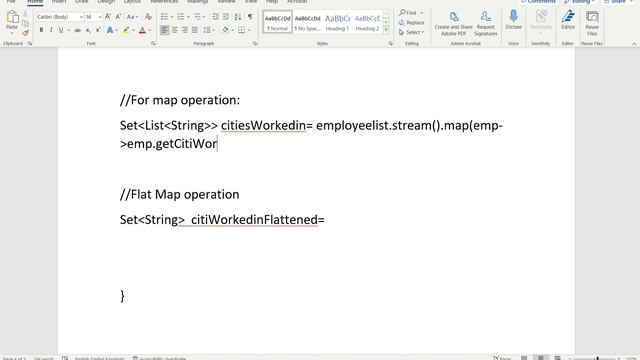This screenshot has height=360, width=640.
Task: Apply the Heading 1 style
Action: (x=337, y=22)
